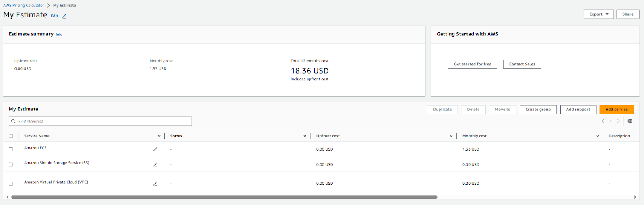Click page number 1 in pagination

click(x=611, y=121)
